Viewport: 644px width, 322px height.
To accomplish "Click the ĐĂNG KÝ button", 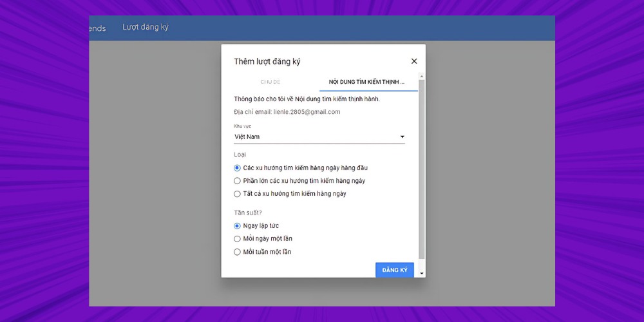I will coord(395,270).
